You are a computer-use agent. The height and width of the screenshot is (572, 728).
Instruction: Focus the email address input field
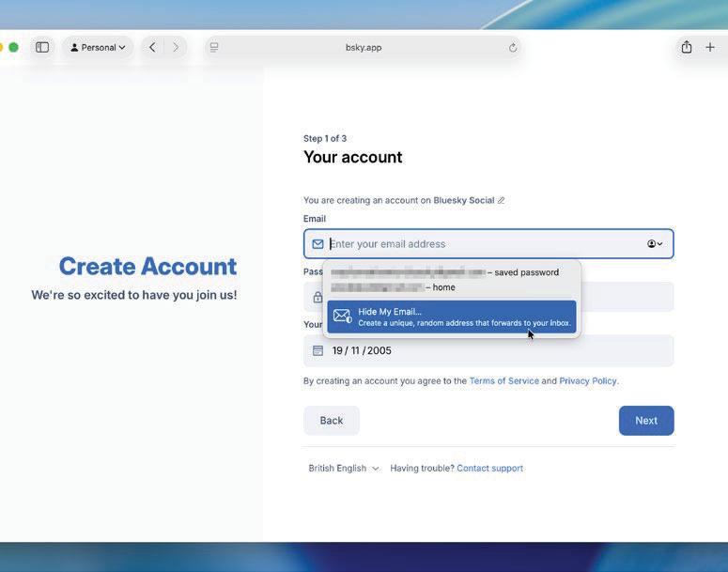pos(488,244)
